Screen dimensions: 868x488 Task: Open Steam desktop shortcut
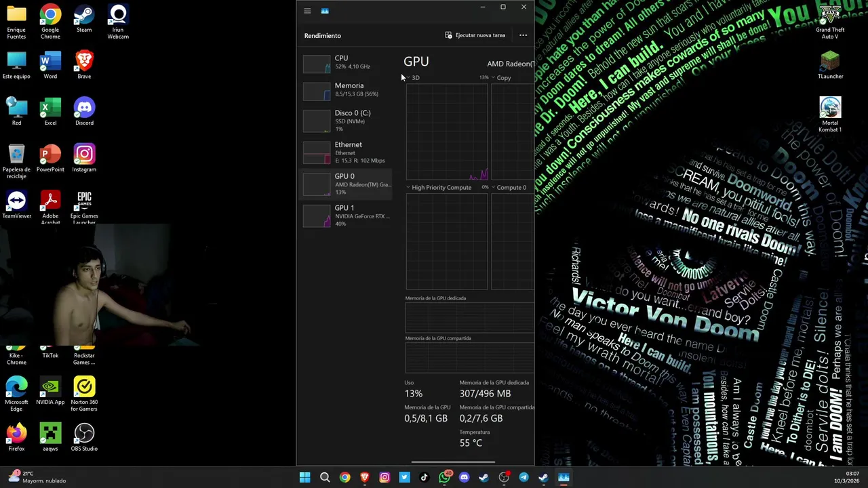click(x=84, y=19)
